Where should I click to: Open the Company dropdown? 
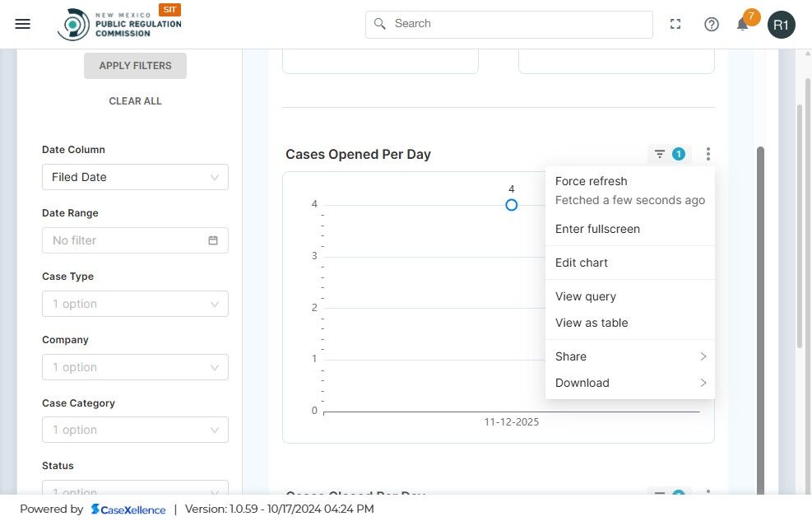(135, 367)
